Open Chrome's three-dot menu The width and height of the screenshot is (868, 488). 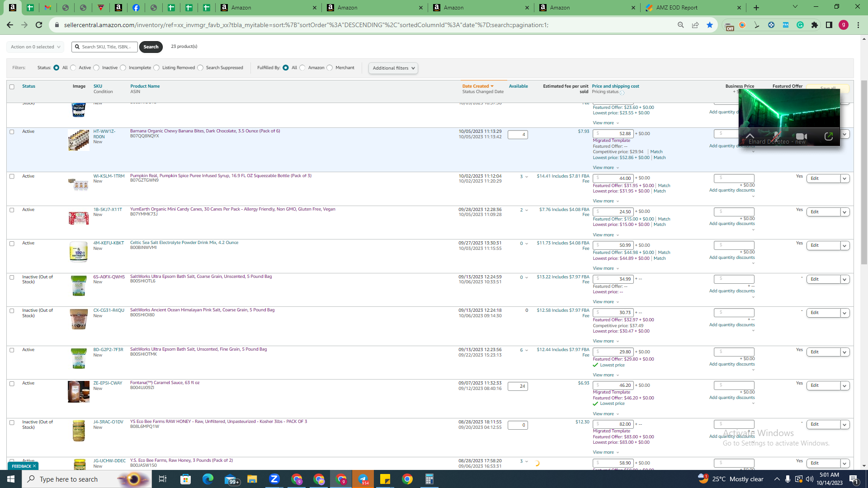pos(858,25)
